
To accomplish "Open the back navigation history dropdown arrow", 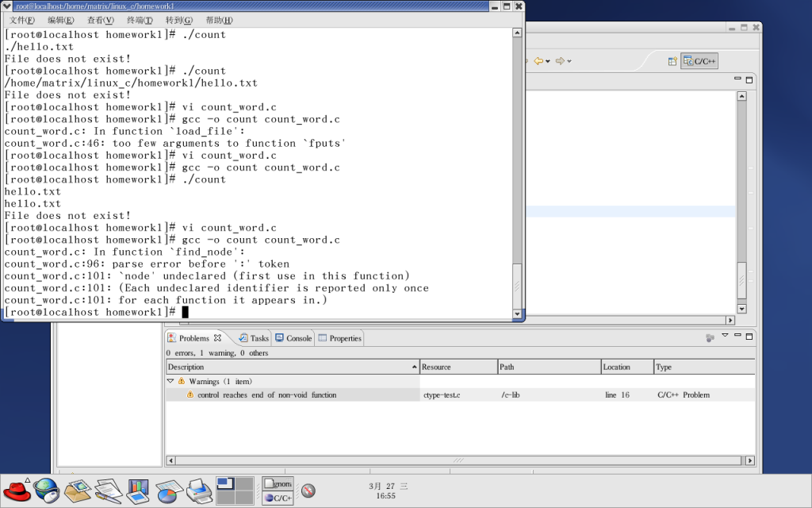I will point(548,61).
